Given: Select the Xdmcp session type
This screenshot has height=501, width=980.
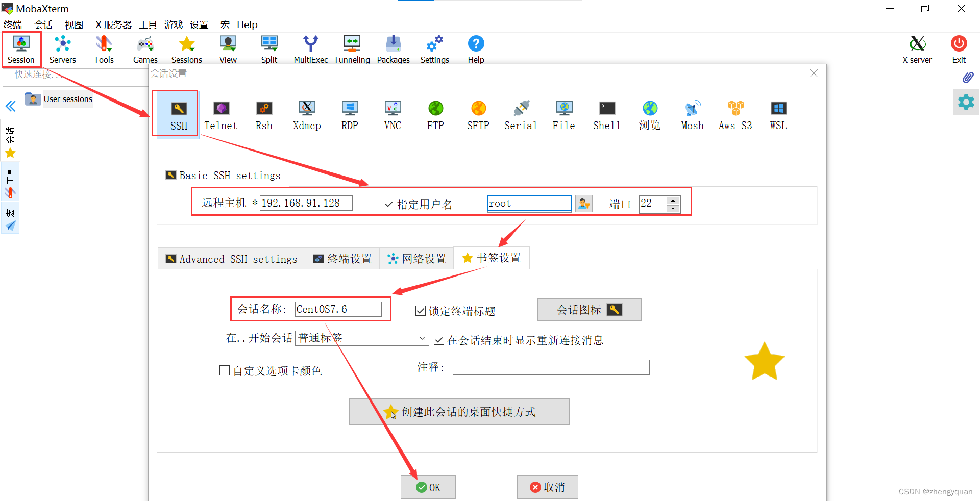Looking at the screenshot, I should click(307, 115).
